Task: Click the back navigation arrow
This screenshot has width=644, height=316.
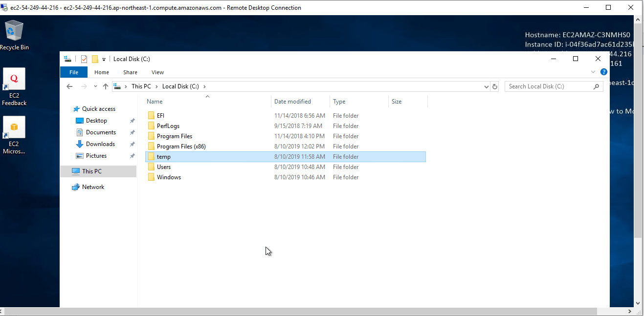Action: pyautogui.click(x=69, y=86)
